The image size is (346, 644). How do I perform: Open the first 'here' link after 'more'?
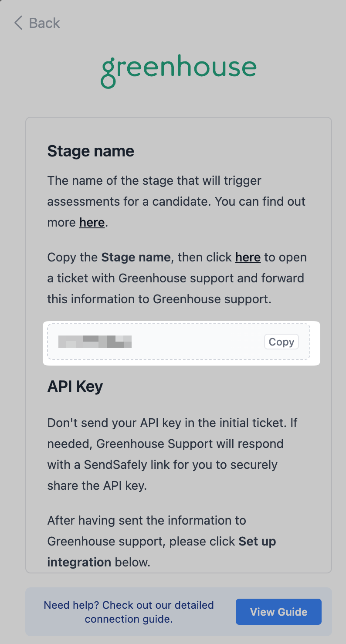point(92,222)
